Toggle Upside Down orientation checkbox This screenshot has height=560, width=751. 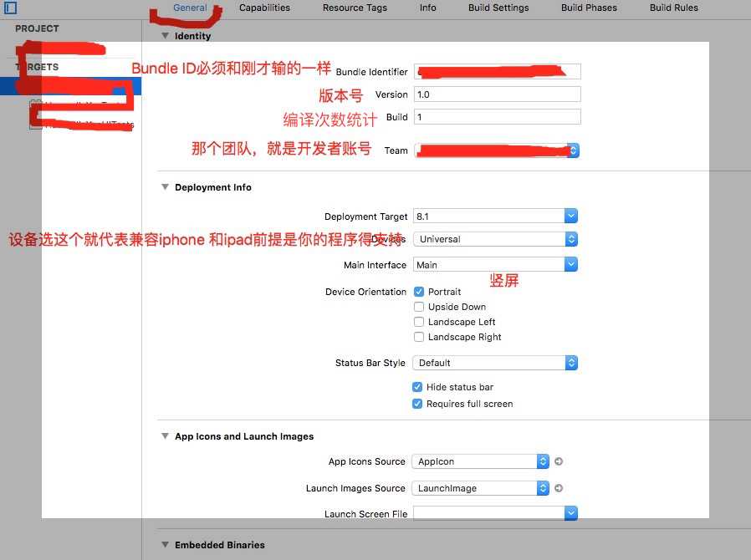click(x=419, y=307)
